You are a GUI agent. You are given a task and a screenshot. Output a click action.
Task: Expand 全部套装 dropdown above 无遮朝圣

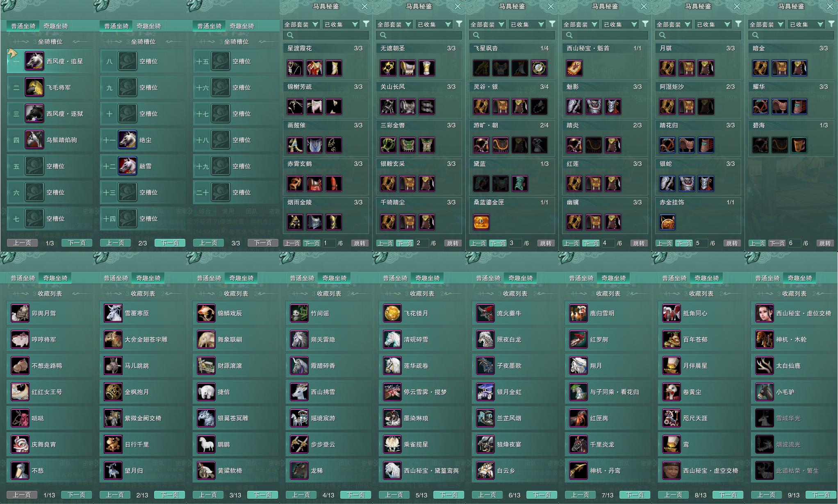pyautogui.click(x=394, y=25)
